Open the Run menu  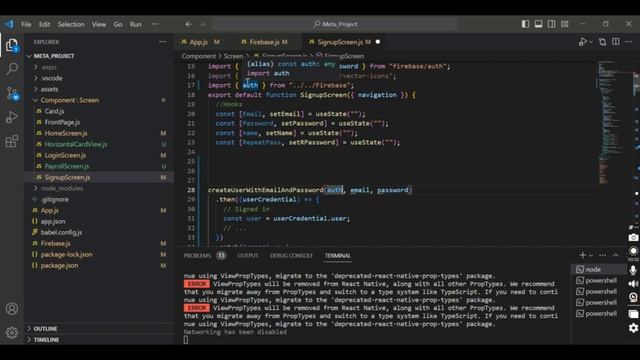pyautogui.click(x=136, y=24)
